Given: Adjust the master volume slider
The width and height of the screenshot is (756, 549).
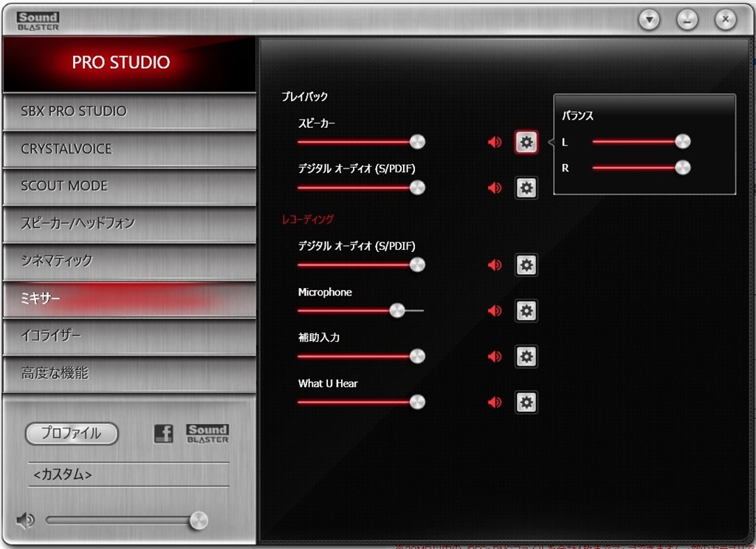Looking at the screenshot, I should coord(127,520).
